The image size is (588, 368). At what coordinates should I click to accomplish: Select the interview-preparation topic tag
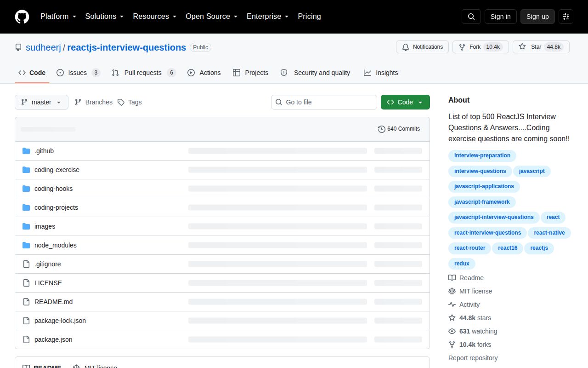click(482, 155)
